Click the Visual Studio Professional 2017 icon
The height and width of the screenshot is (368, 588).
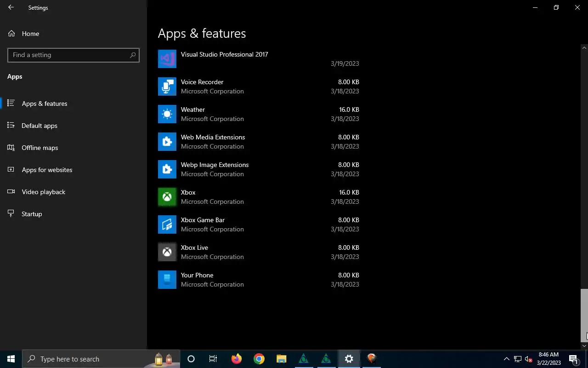tap(167, 59)
